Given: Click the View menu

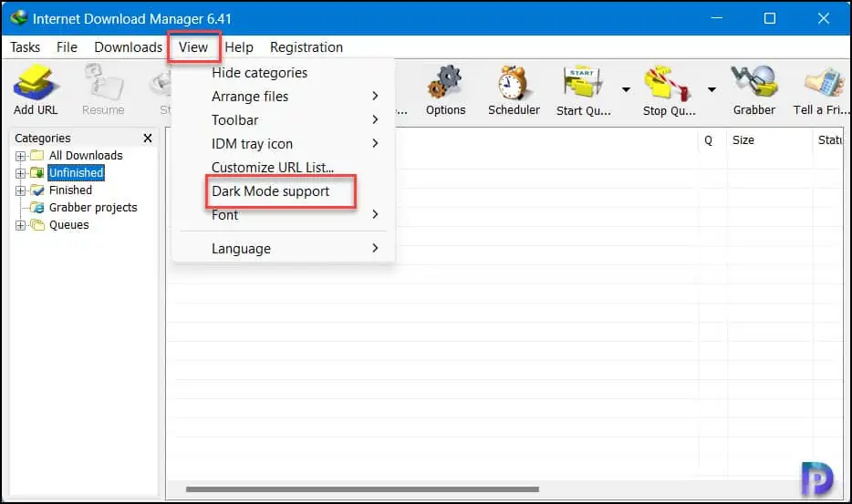Looking at the screenshot, I should tap(193, 47).
